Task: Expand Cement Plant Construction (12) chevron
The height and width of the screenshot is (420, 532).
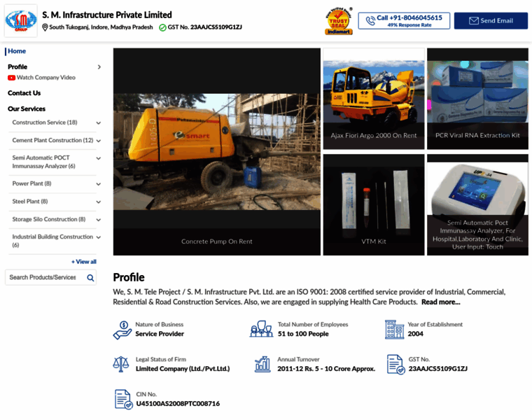Action: (99, 141)
